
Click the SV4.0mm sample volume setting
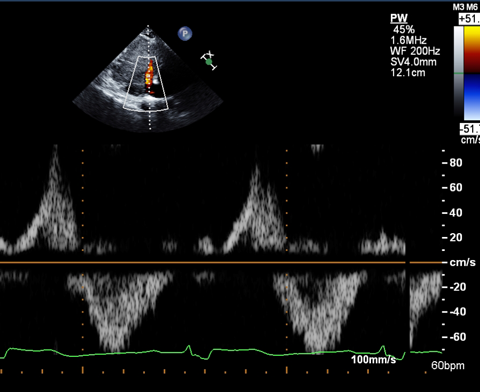413,62
